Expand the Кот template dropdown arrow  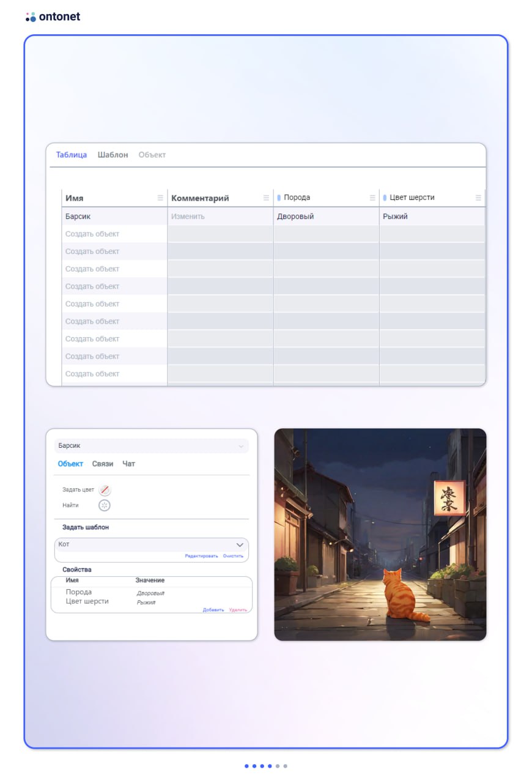[240, 544]
